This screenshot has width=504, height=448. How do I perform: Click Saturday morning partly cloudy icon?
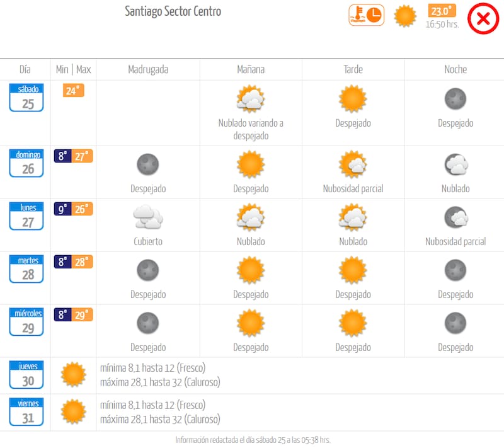250,99
